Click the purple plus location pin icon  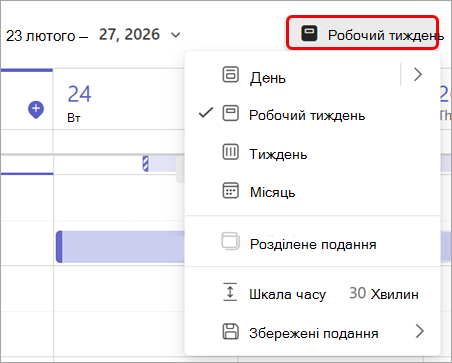[x=36, y=110]
